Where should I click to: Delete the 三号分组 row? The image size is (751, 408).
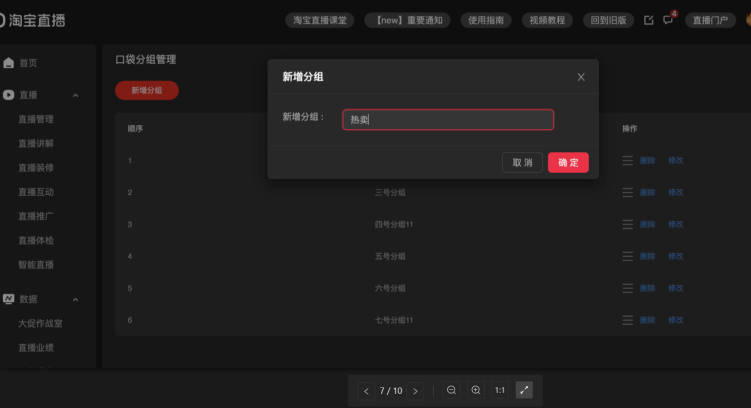(x=648, y=193)
